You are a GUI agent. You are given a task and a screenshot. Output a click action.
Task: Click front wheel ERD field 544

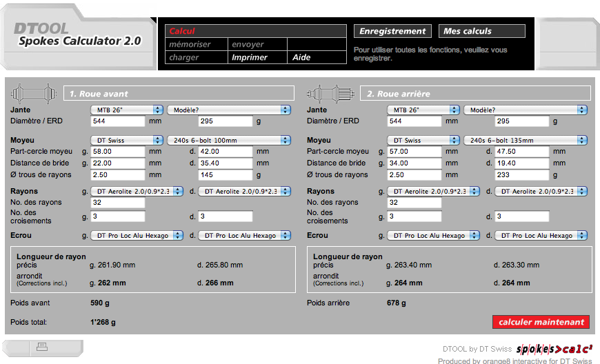(118, 121)
